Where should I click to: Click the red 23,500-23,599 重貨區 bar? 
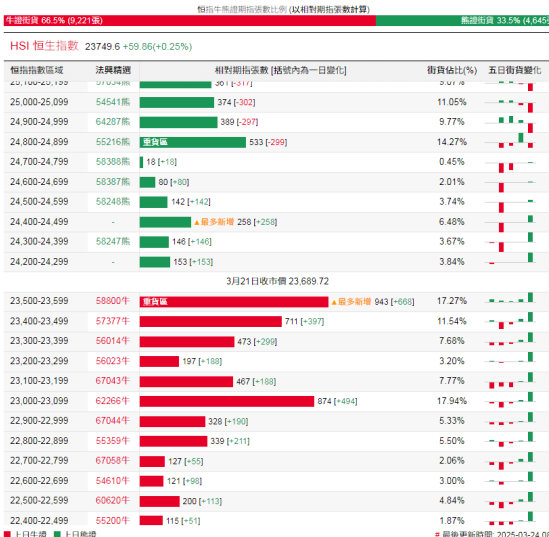234,301
